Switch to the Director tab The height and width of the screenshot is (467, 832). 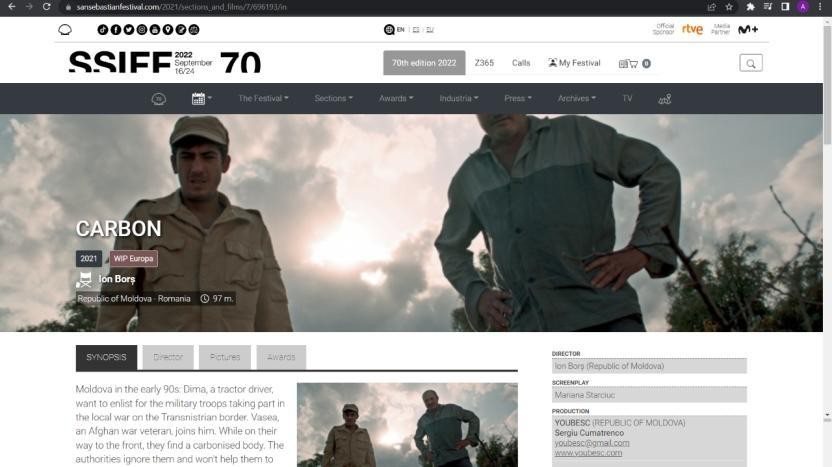coord(168,357)
